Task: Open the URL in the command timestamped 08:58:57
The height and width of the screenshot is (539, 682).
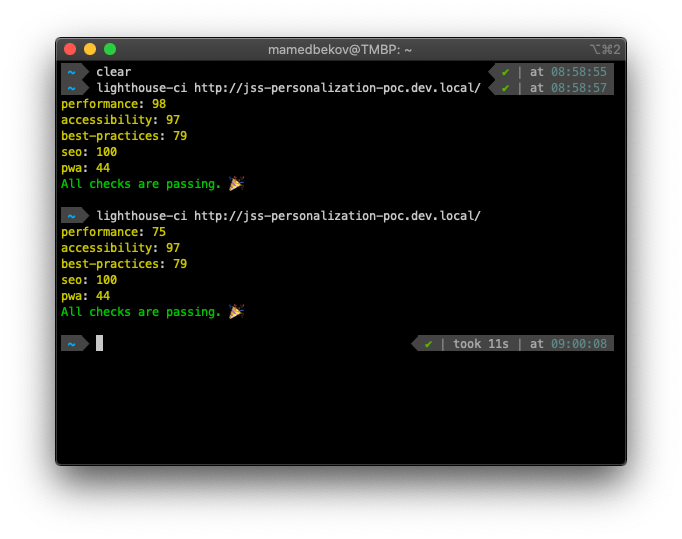Action: pyautogui.click(x=337, y=88)
